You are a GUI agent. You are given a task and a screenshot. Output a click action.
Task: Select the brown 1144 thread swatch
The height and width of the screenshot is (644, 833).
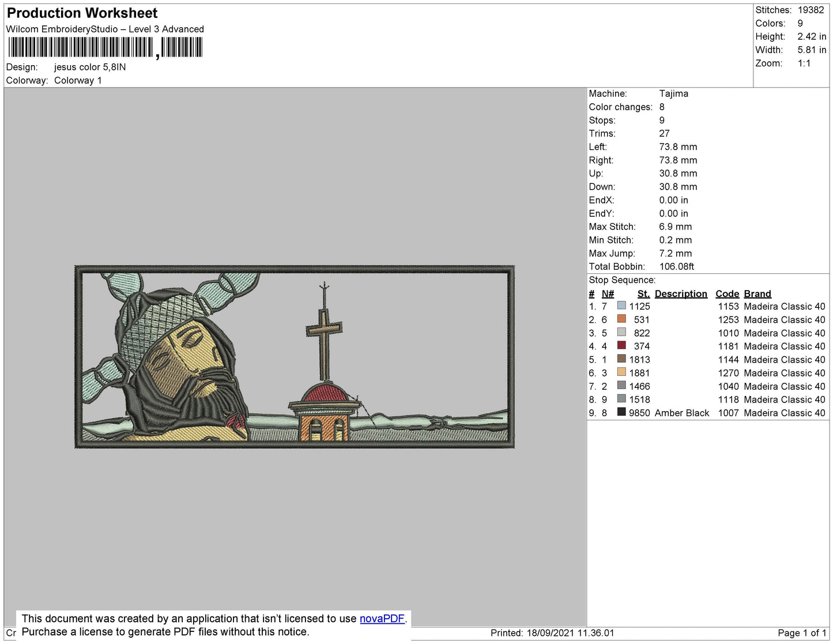click(621, 359)
